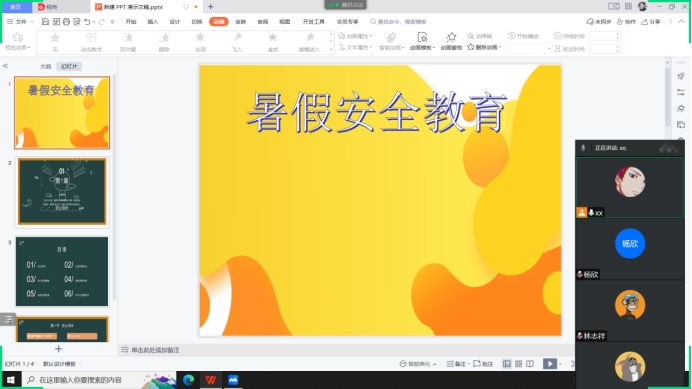Open the 删除动画 dropdown arrow

point(500,47)
